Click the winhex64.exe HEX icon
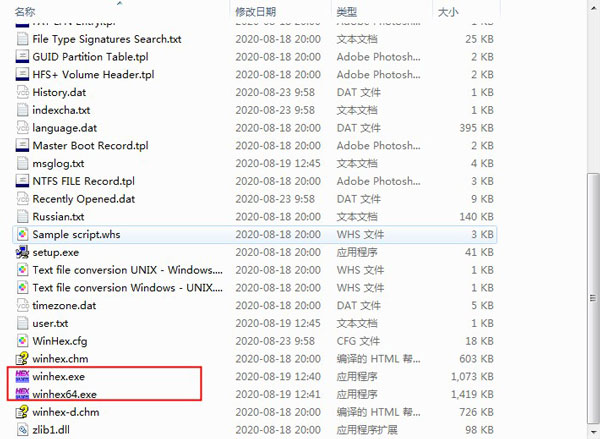The image size is (600, 439). tap(22, 394)
